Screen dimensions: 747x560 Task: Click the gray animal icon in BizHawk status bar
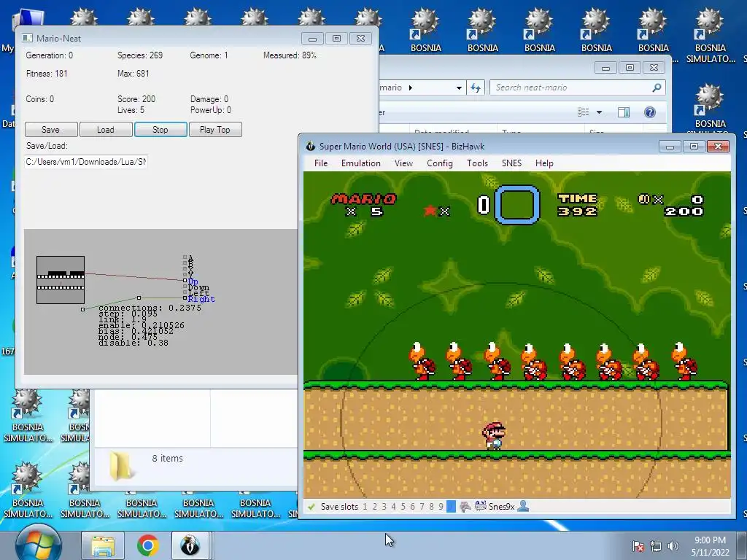click(x=465, y=507)
